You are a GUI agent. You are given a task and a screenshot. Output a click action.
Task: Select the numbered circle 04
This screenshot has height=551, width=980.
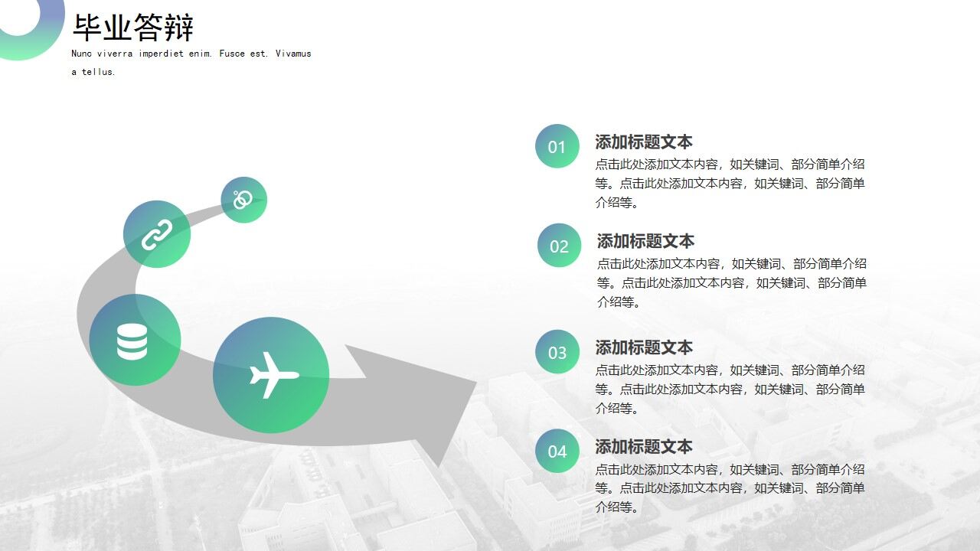point(557,451)
